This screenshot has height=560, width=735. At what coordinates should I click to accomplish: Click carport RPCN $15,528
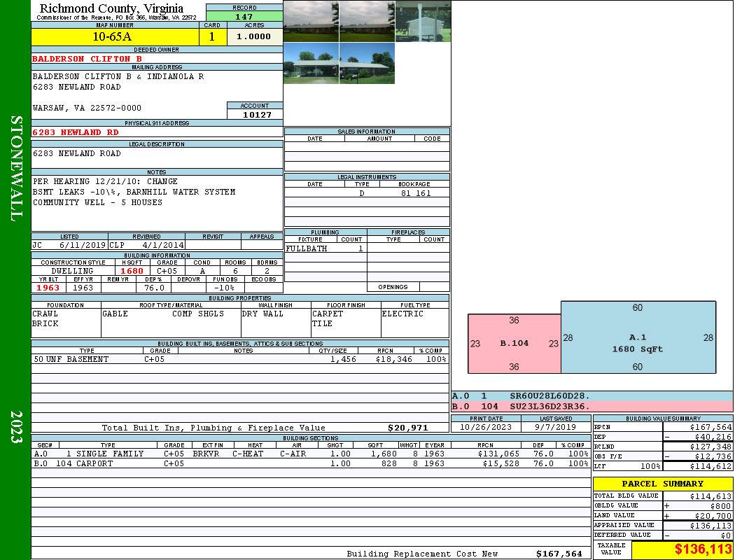click(500, 463)
